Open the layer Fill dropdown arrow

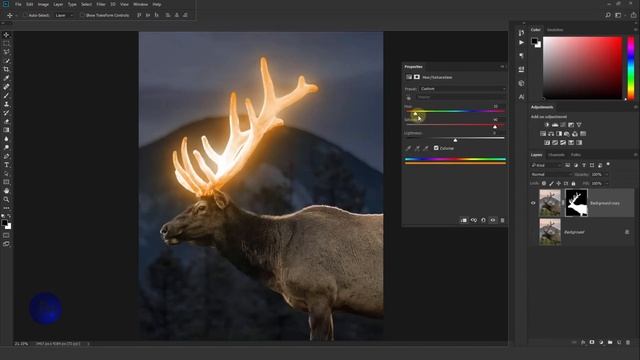pos(607,184)
